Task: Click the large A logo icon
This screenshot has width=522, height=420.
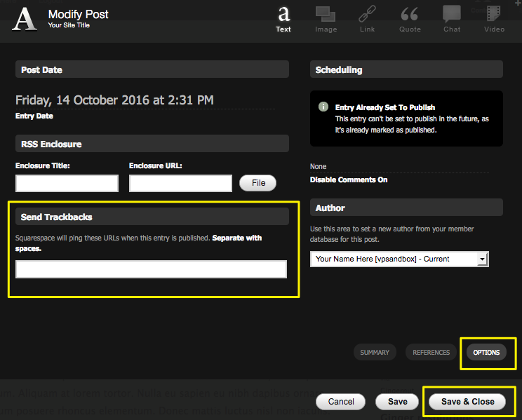Action: 25,19
